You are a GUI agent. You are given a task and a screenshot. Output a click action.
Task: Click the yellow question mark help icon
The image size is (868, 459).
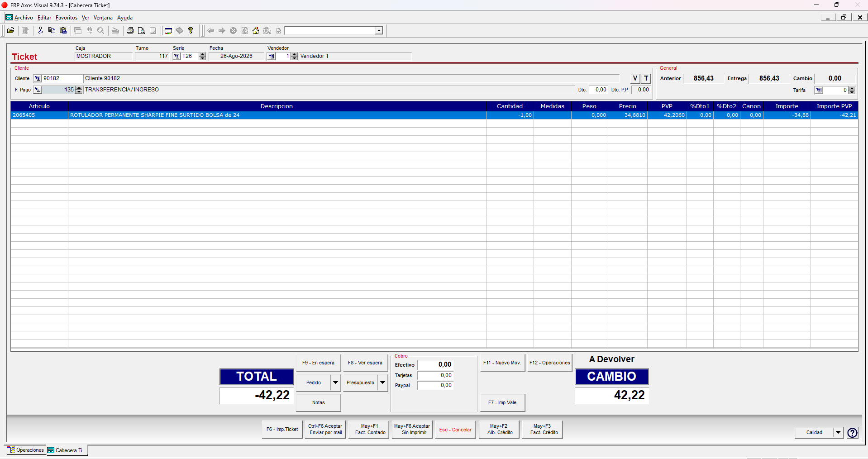tap(191, 31)
